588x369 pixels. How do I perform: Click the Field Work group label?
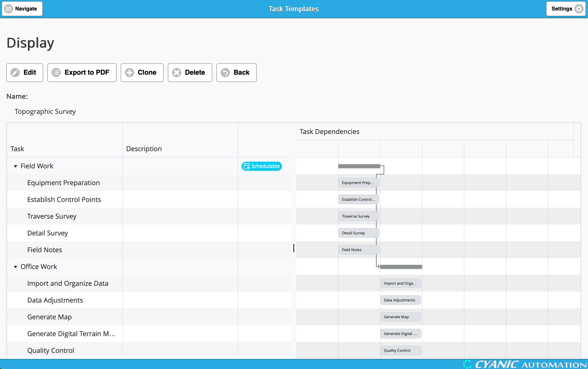37,166
